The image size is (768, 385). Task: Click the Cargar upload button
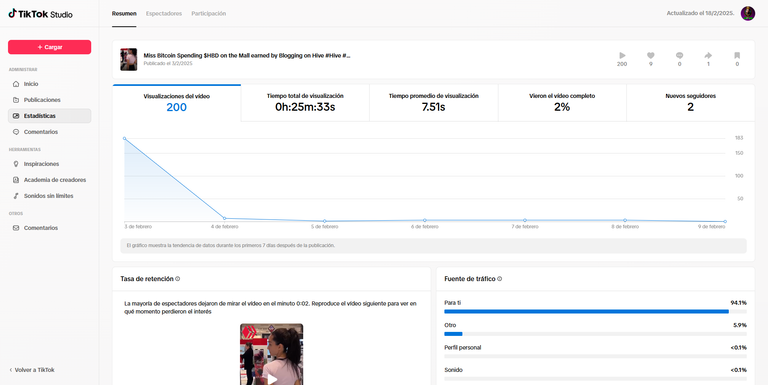click(x=49, y=47)
